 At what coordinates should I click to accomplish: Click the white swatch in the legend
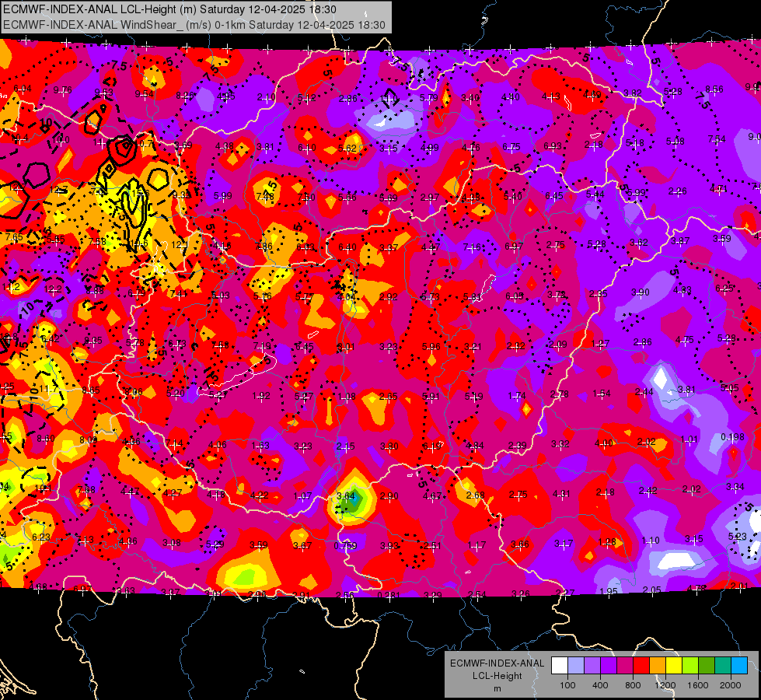tap(560, 665)
